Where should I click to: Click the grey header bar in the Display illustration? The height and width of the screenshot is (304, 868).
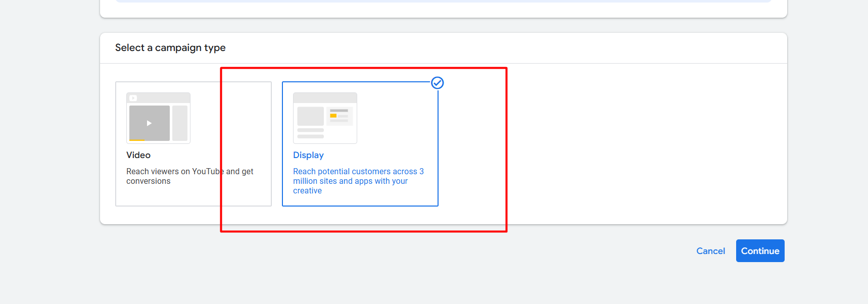tap(325, 98)
